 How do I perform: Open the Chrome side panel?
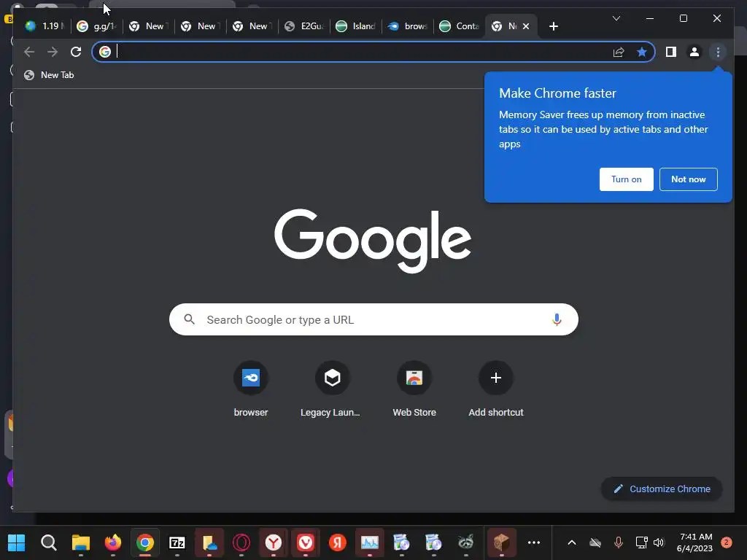click(x=671, y=52)
